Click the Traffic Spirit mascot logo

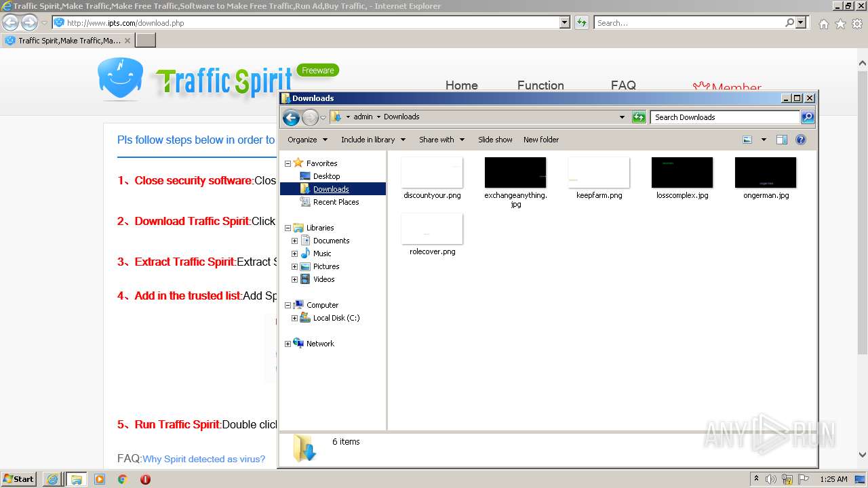[120, 79]
